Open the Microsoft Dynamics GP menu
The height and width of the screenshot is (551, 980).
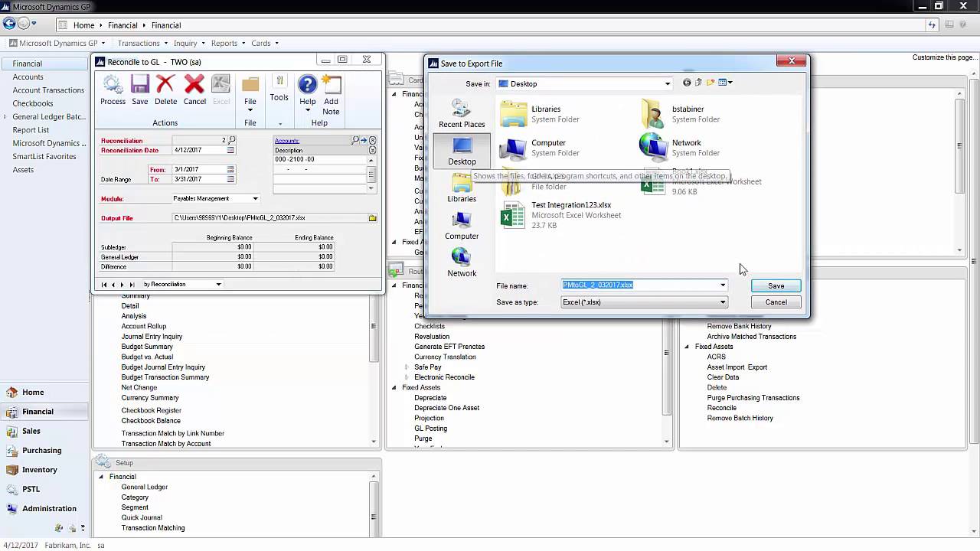click(57, 44)
